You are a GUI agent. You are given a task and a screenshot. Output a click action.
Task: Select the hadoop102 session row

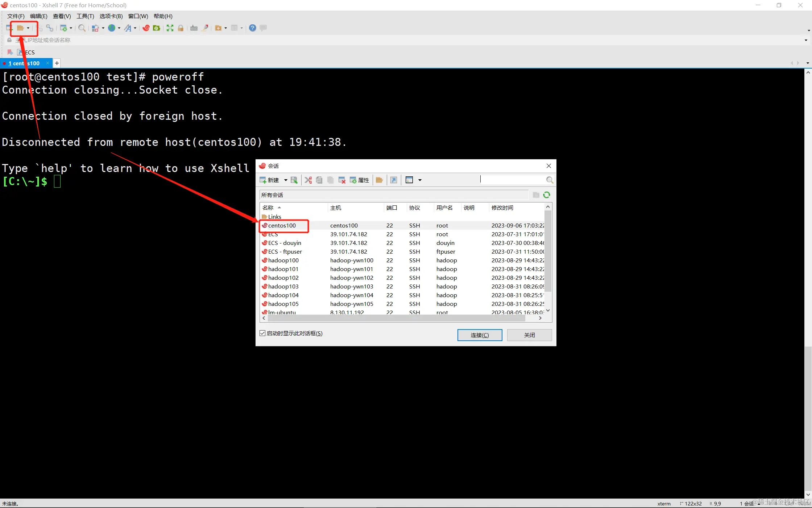(283, 278)
